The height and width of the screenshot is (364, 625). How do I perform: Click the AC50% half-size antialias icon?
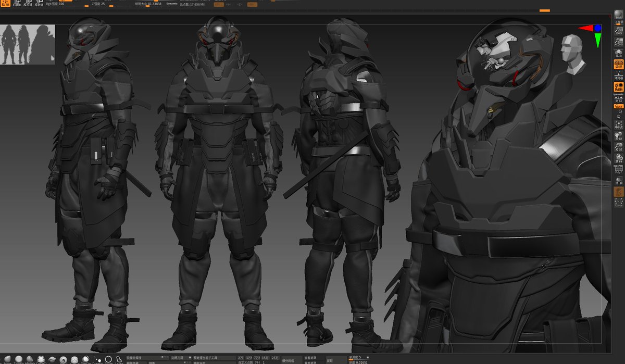pos(618,41)
